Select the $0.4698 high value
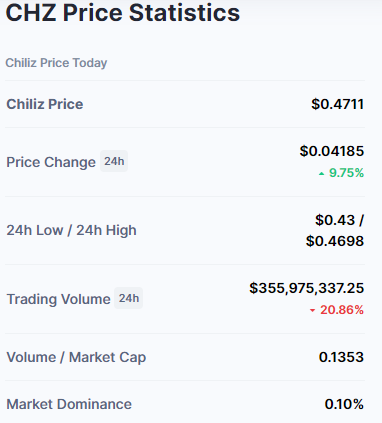 335,241
